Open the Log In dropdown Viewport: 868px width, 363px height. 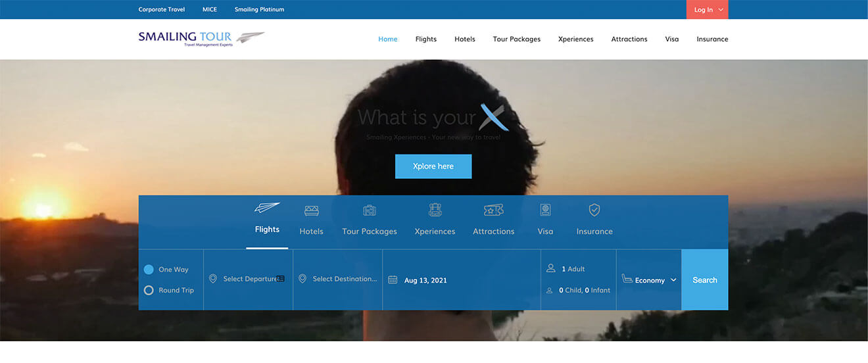pyautogui.click(x=707, y=10)
